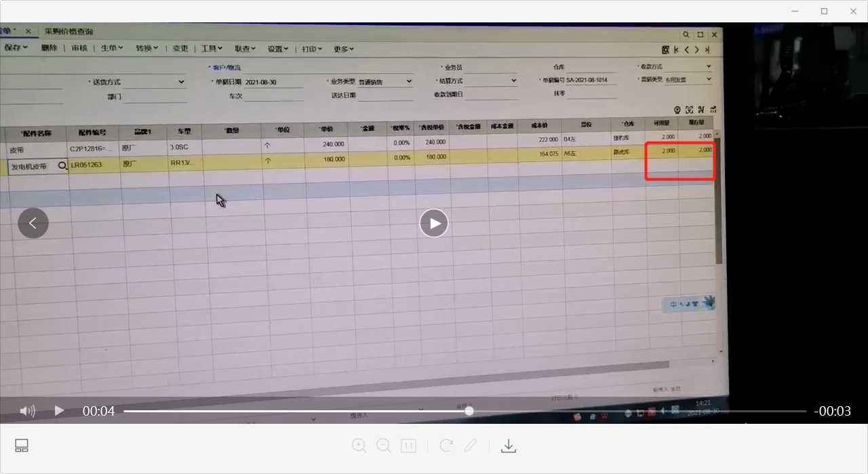Click the 单据编号 field SA-2021-08-1014
The image size is (868, 474).
tap(591, 80)
